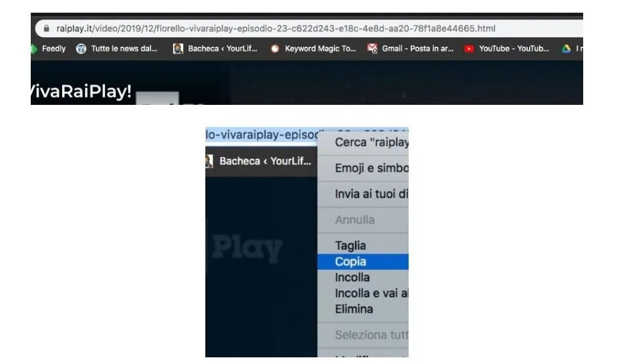Click the Feedly green bookmark icon
This screenshot has height=364, width=628.
33,49
